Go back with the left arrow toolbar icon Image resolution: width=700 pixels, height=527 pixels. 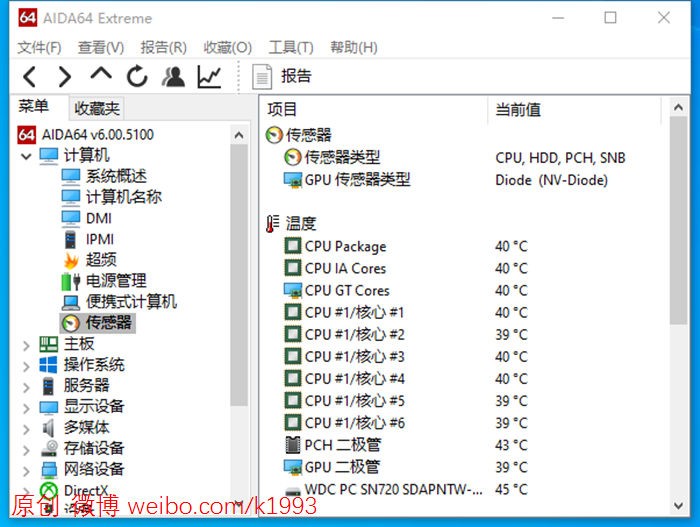coord(29,77)
